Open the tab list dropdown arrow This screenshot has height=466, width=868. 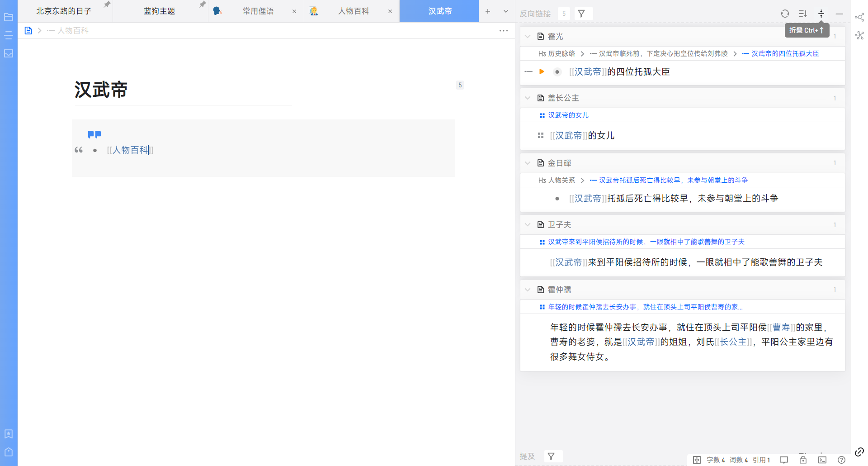[506, 11]
